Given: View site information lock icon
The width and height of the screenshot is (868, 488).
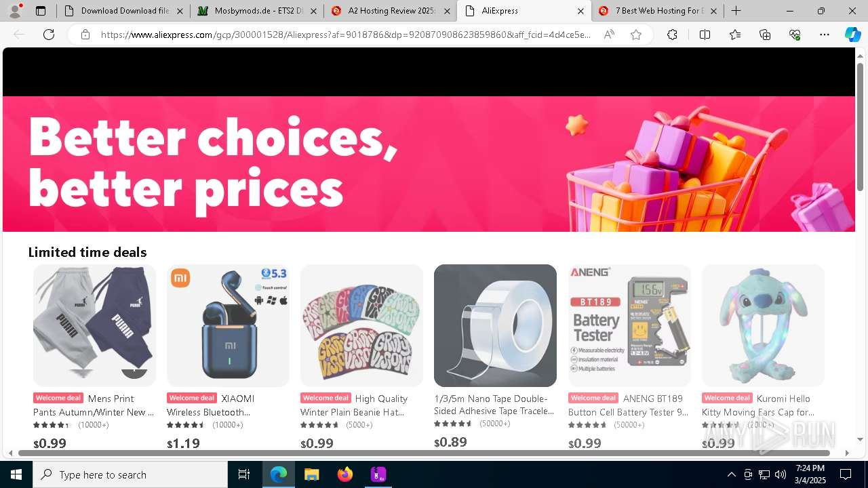Looking at the screenshot, I should pos(85,35).
